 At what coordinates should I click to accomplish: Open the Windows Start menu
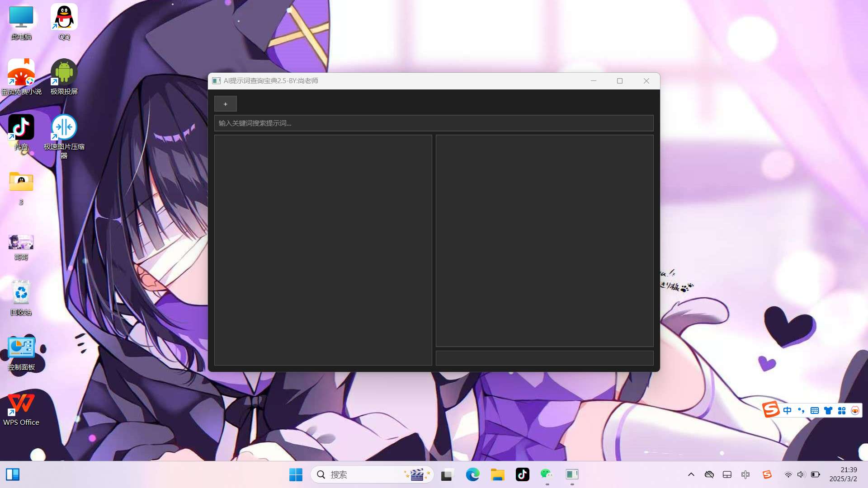coord(296,474)
